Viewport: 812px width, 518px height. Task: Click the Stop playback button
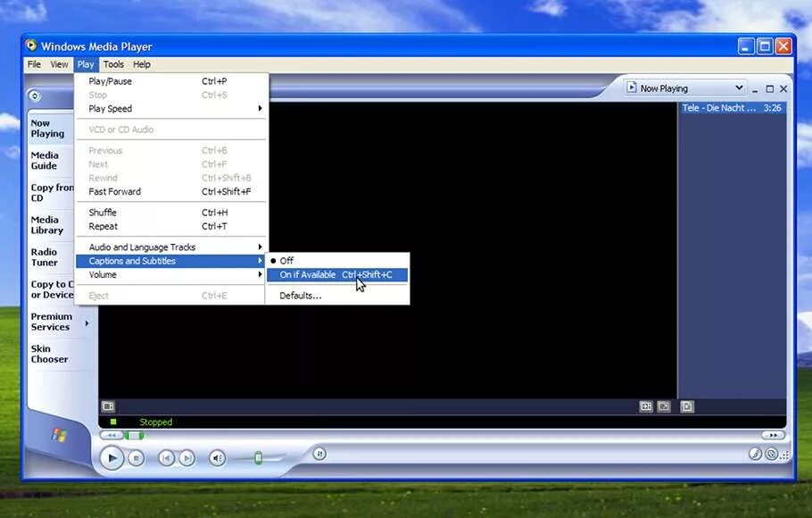[x=137, y=458]
